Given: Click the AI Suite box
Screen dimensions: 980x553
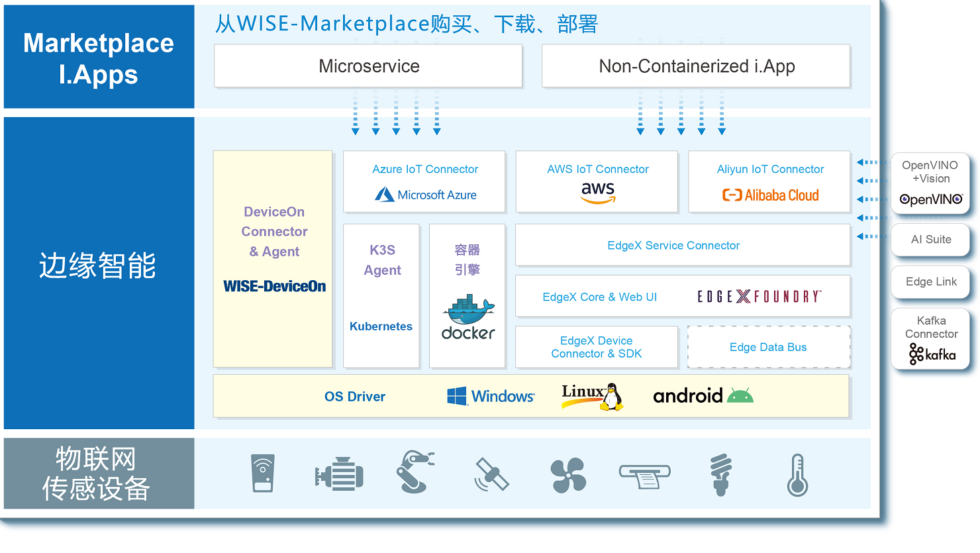Looking at the screenshot, I should [931, 240].
